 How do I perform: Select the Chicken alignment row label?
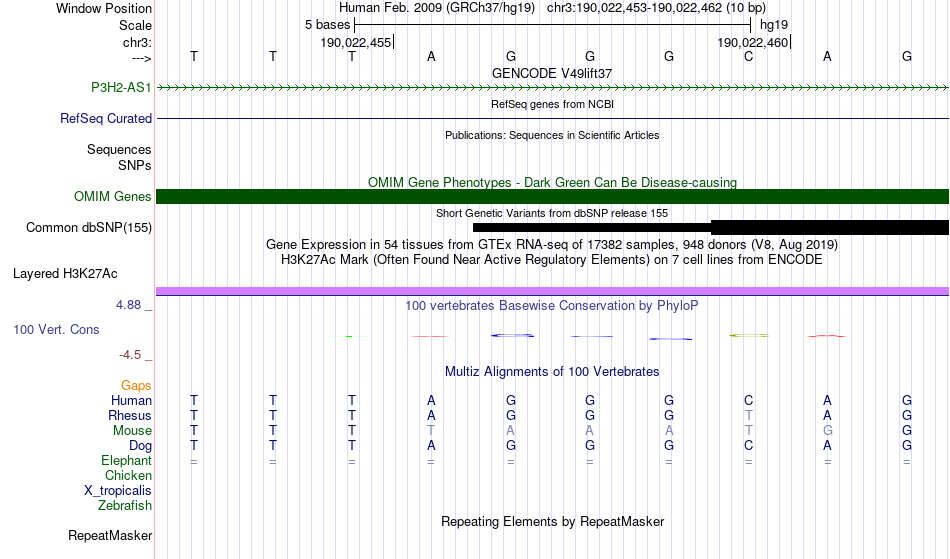click(x=128, y=476)
